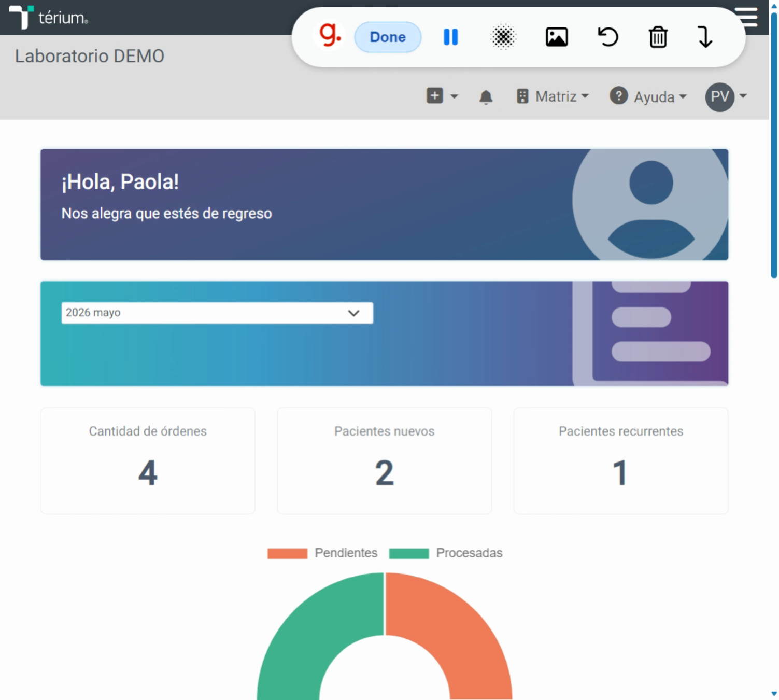779x700 pixels.
Task: Expand the 2026 mayo month selector
Action: coord(217,313)
